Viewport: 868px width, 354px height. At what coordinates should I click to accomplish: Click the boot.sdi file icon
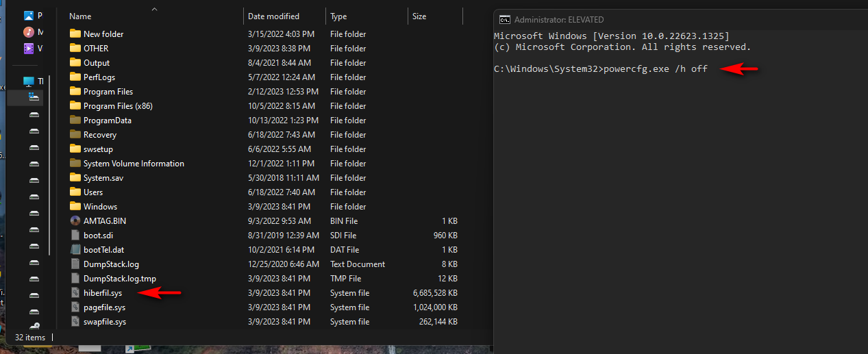pyautogui.click(x=75, y=235)
